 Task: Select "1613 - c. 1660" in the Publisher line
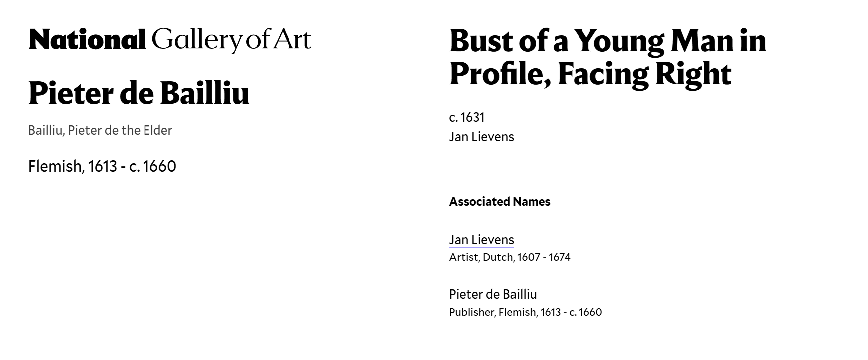[571, 312]
